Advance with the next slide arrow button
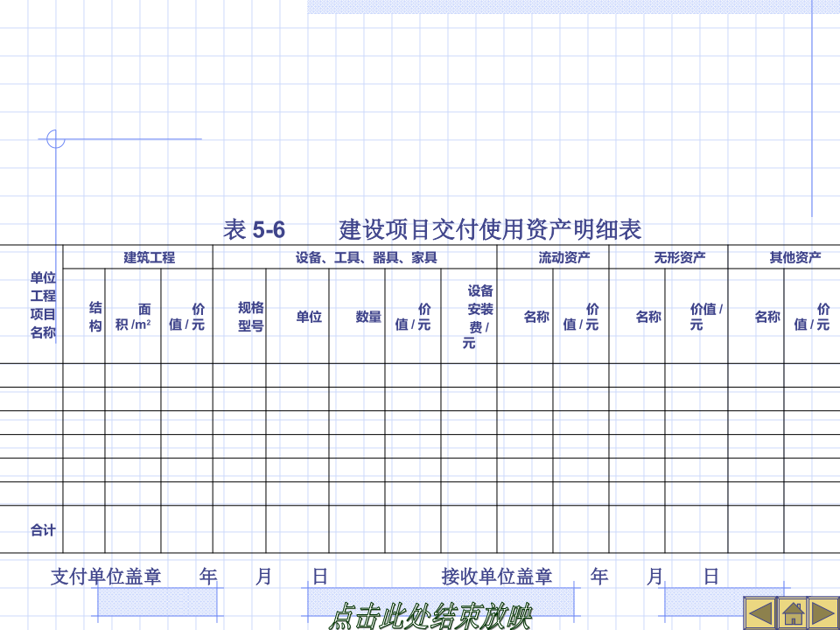The height and width of the screenshot is (630, 840). 823,612
